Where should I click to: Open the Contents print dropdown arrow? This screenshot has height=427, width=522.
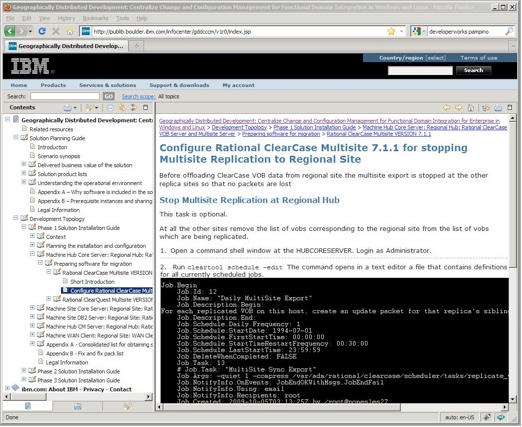tap(75, 108)
